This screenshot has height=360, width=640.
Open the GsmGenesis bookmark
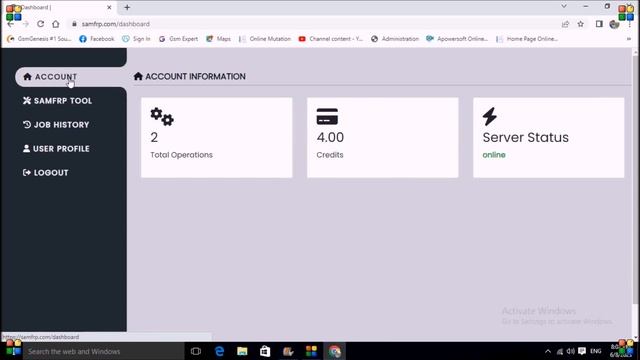point(39,39)
